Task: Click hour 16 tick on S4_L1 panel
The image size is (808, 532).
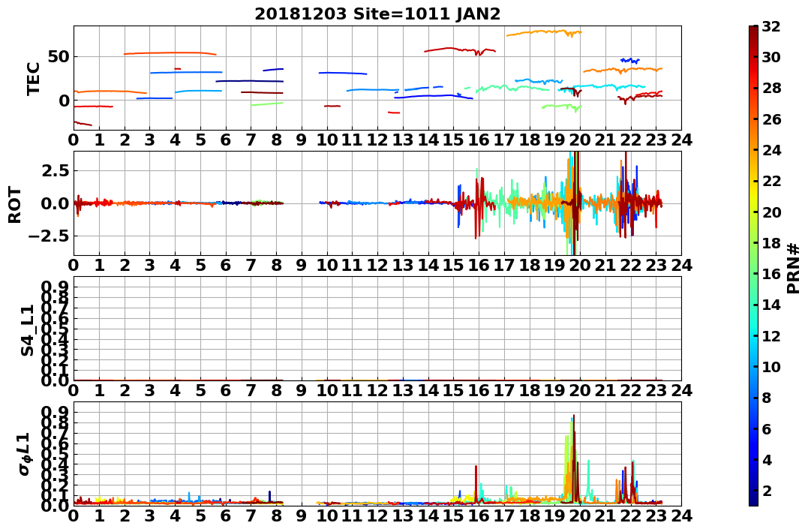Action: 479,391
